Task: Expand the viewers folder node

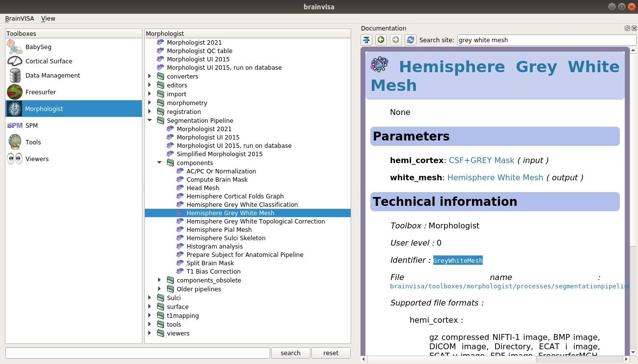Action: click(x=150, y=334)
